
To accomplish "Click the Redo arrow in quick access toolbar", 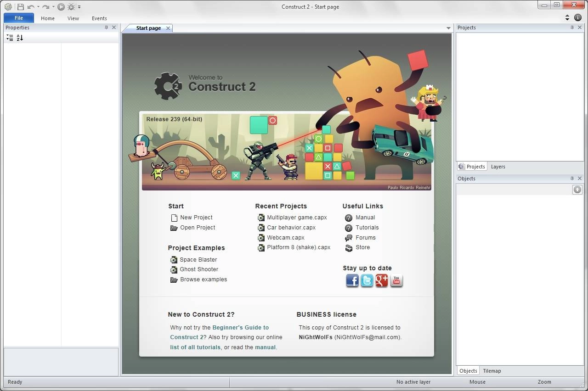I will point(45,7).
